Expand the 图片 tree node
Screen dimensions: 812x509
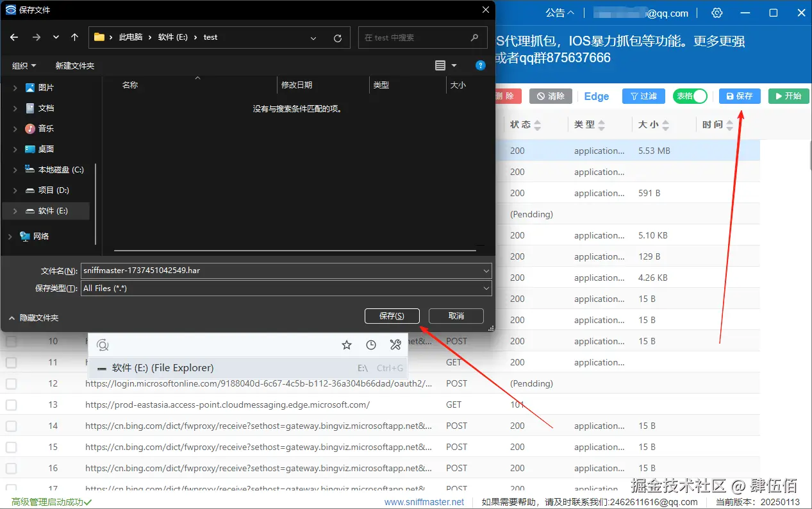pos(15,87)
